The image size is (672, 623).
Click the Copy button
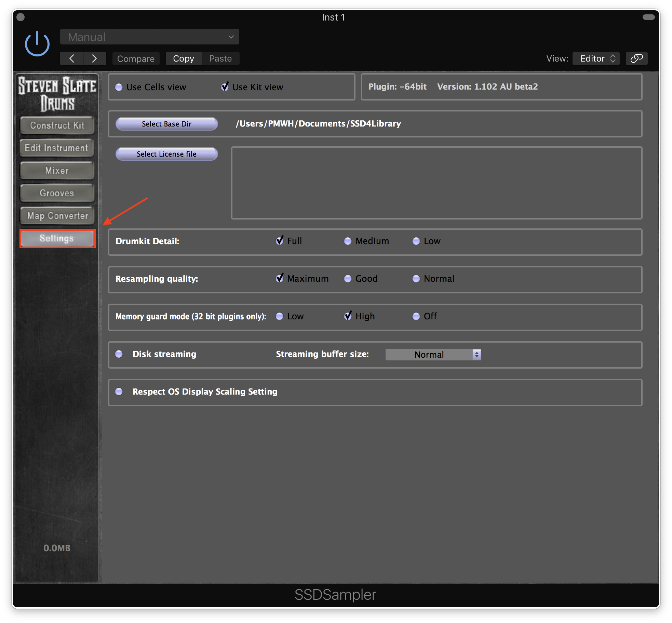click(x=184, y=58)
